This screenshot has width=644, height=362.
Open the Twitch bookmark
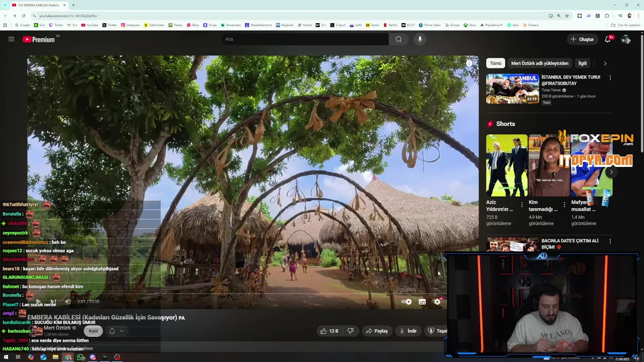[x=56, y=25]
